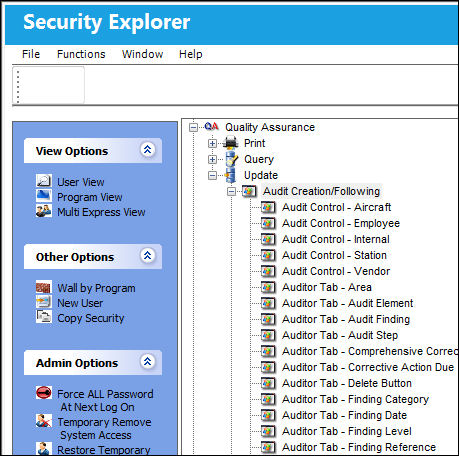This screenshot has height=456, width=459.
Task: Select Force ALL Password At Next Log On
Action: [105, 400]
